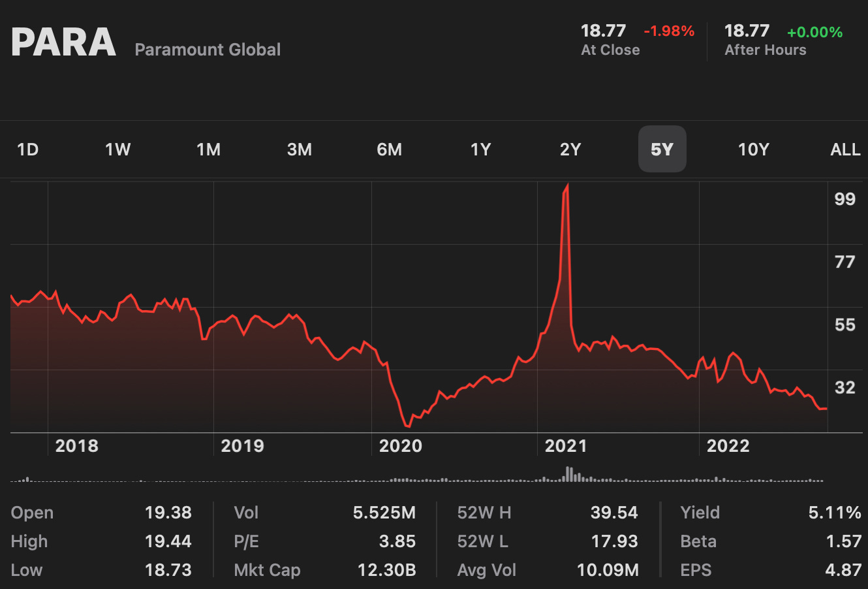The image size is (868, 589).
Task: Click the Yield value 5.11%
Action: tap(835, 513)
